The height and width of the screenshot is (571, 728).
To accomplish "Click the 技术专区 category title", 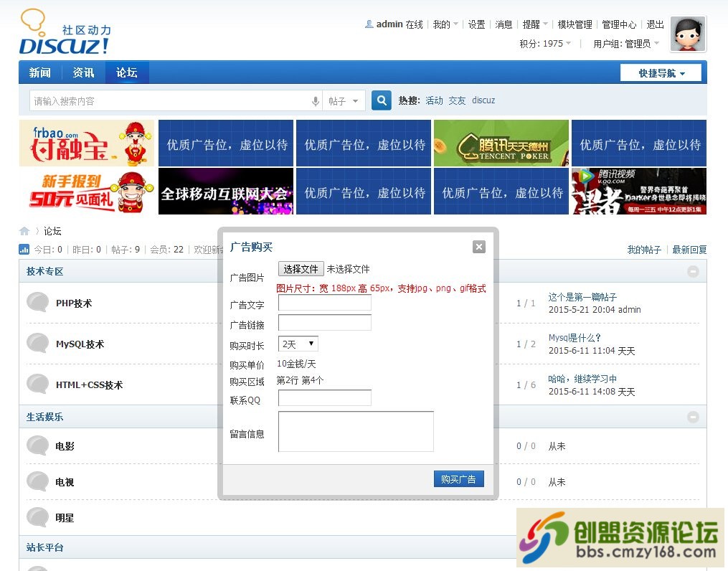I will tap(44, 272).
